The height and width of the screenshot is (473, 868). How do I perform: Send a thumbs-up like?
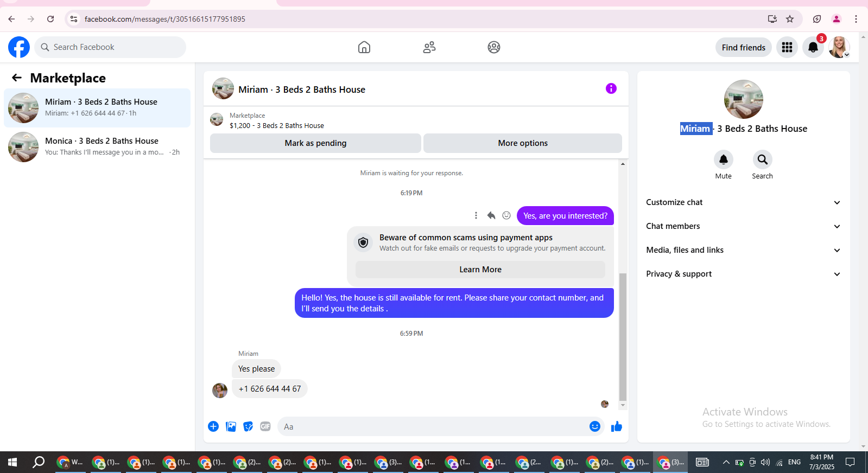coord(617,426)
